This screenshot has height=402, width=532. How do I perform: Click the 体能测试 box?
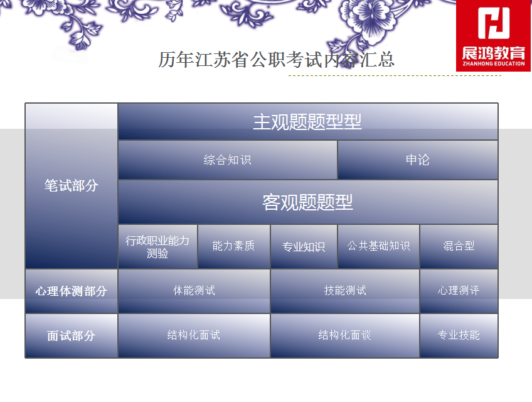[194, 291]
